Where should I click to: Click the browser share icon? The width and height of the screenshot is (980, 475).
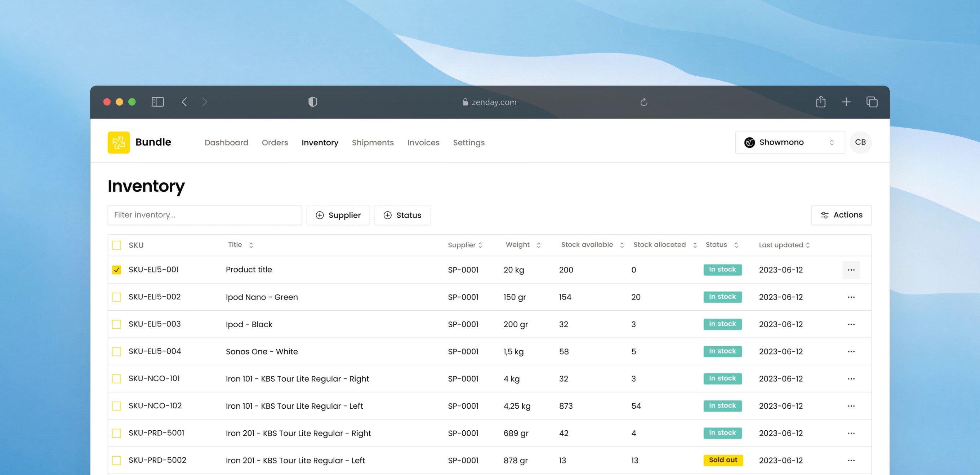[x=820, y=102]
